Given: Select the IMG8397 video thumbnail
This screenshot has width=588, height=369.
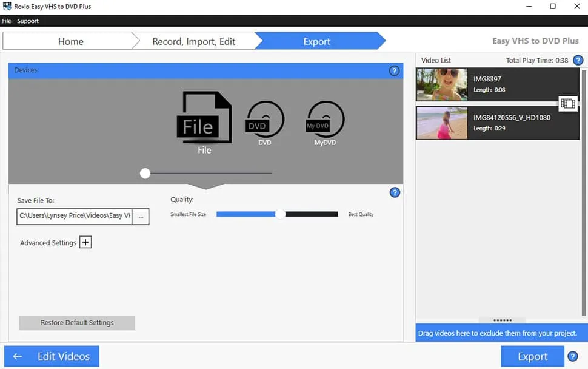Looking at the screenshot, I should [x=442, y=84].
